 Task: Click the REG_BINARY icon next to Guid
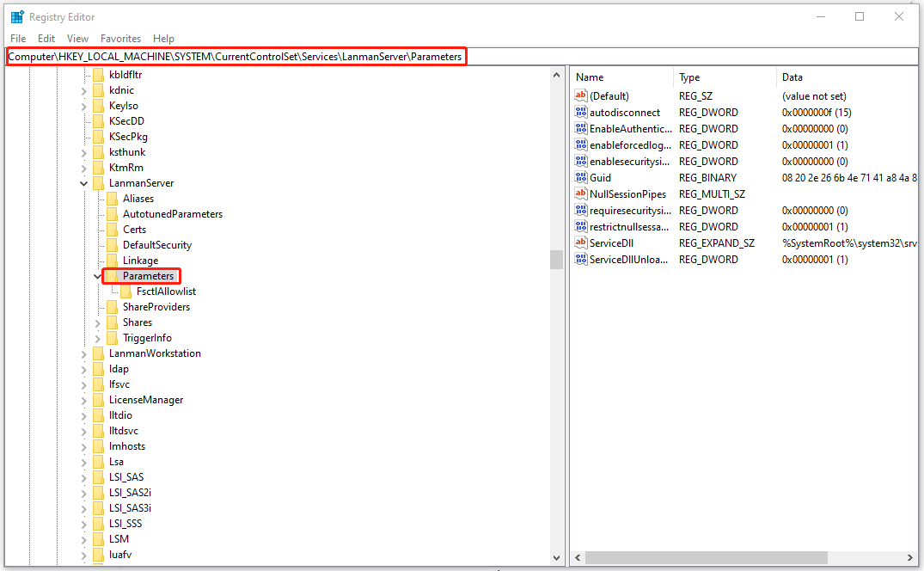[x=581, y=177]
